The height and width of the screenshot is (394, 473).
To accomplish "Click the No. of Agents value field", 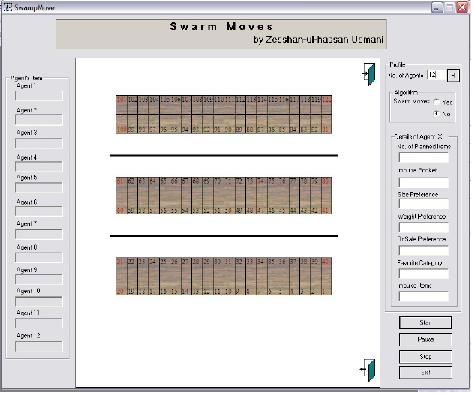I will (x=436, y=75).
